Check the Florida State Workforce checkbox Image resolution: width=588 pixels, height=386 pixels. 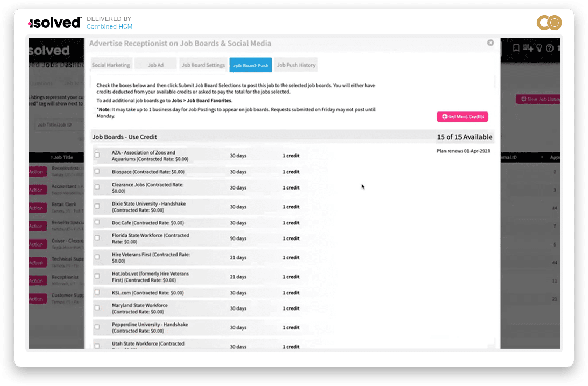point(97,238)
